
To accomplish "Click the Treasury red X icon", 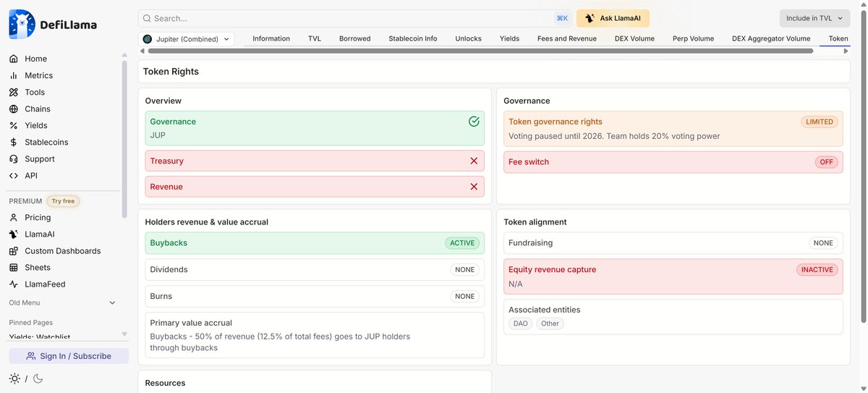I will tap(474, 161).
